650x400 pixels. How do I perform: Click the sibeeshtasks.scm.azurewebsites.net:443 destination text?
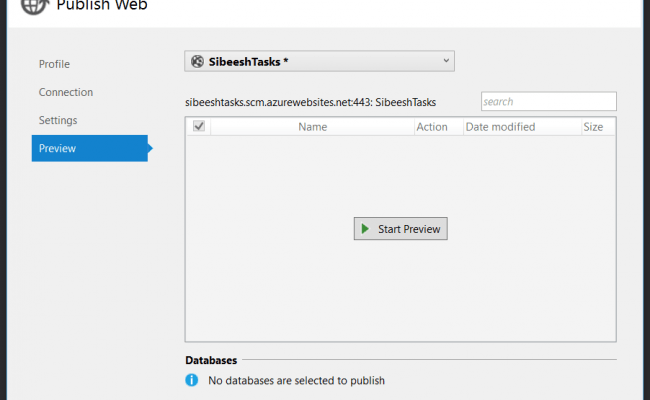pos(310,102)
